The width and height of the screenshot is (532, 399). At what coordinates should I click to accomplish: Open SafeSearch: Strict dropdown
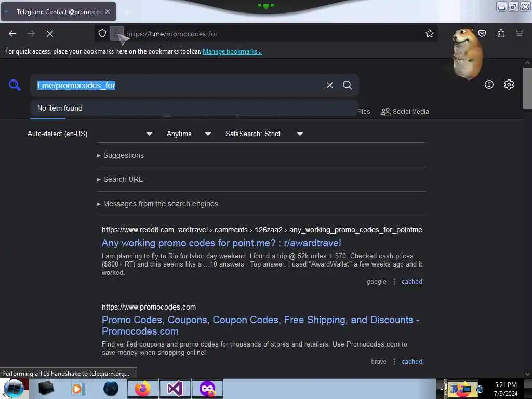[x=264, y=134]
